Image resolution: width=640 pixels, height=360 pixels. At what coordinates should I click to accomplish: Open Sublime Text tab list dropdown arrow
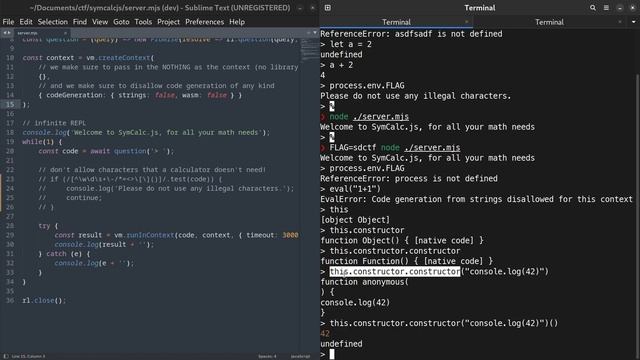[x=315, y=33]
